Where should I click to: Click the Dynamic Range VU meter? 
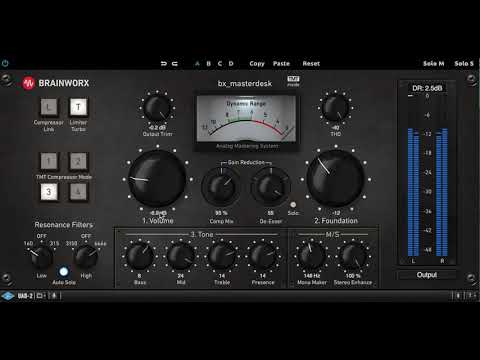246,119
